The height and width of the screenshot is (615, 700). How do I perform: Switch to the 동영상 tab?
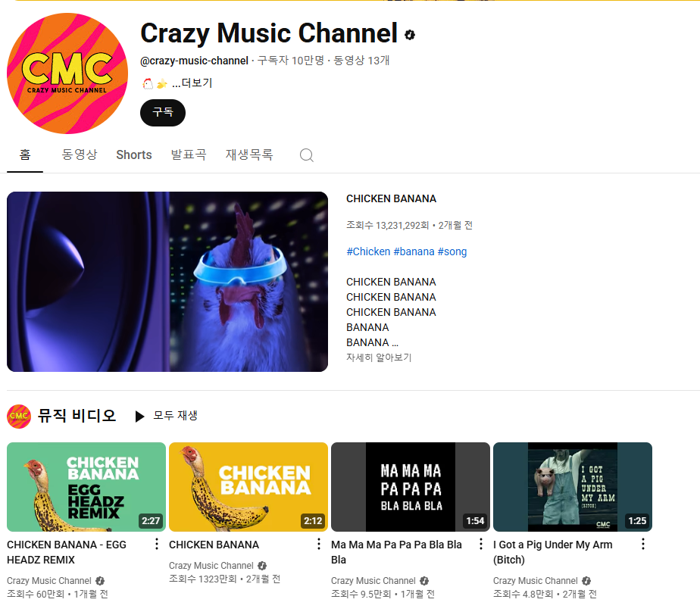tap(80, 155)
